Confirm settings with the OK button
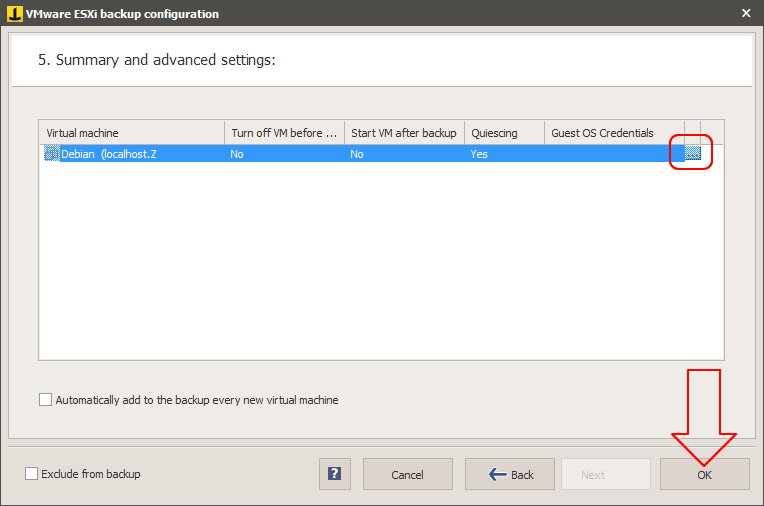Screen dimensions: 764x506 pos(705,474)
